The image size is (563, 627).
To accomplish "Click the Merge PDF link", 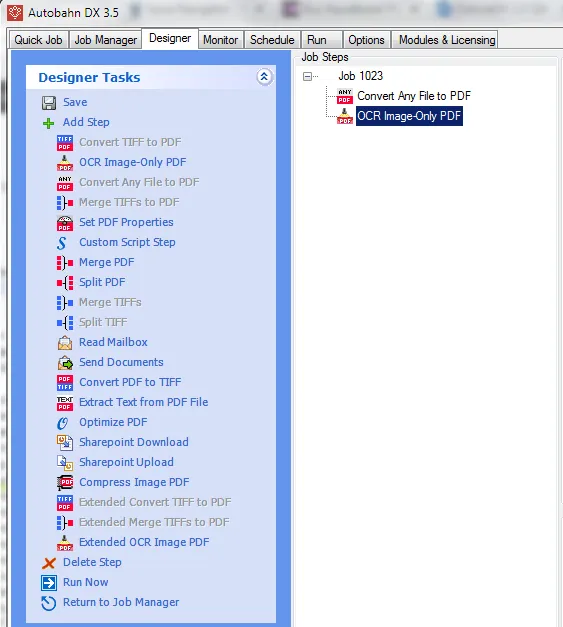I will point(107,262).
